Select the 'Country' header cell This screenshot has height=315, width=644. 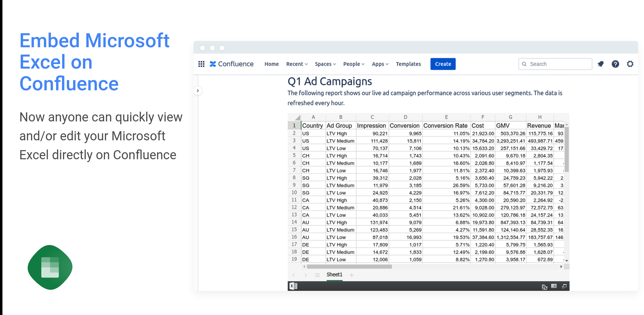(x=313, y=125)
